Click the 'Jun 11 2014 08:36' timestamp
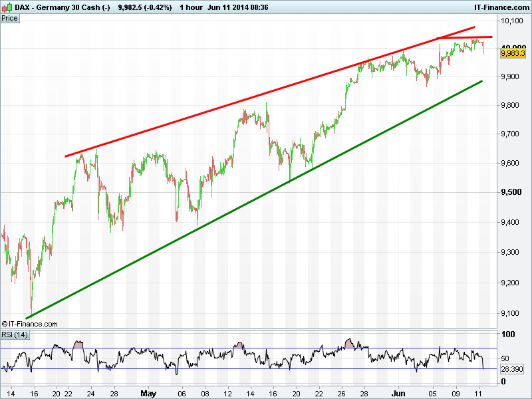Screen dimensions: 532x399 [x=237, y=7]
